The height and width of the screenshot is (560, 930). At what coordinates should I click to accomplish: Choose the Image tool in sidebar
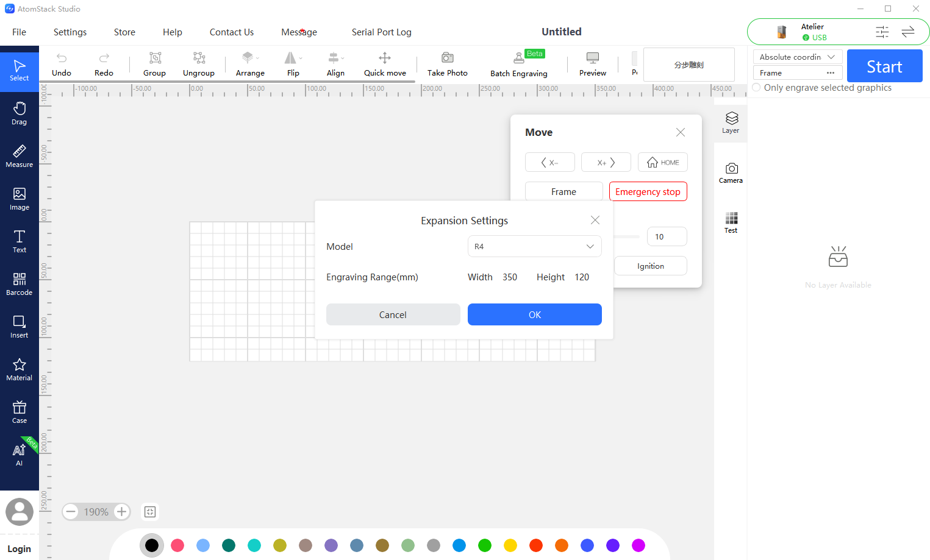(20, 199)
